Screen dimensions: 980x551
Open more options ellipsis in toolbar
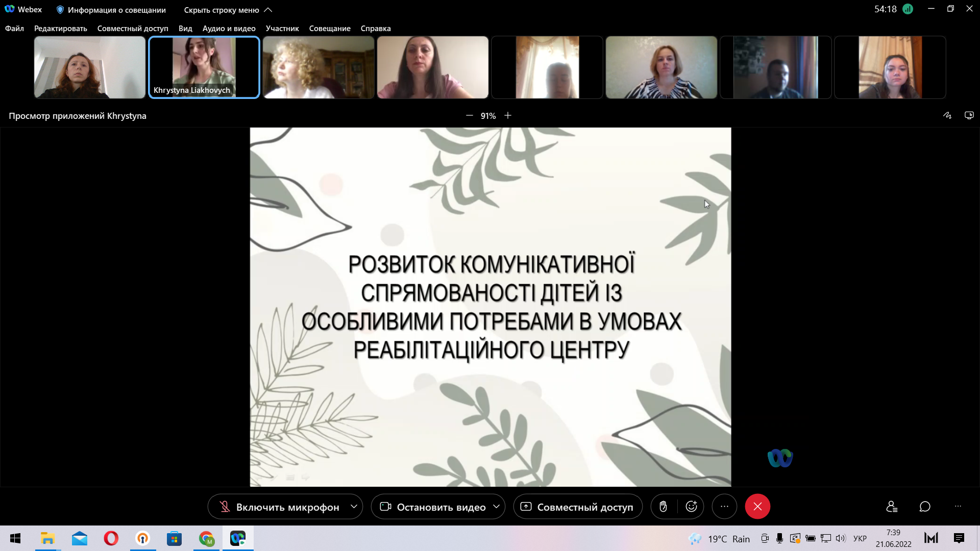tap(724, 507)
